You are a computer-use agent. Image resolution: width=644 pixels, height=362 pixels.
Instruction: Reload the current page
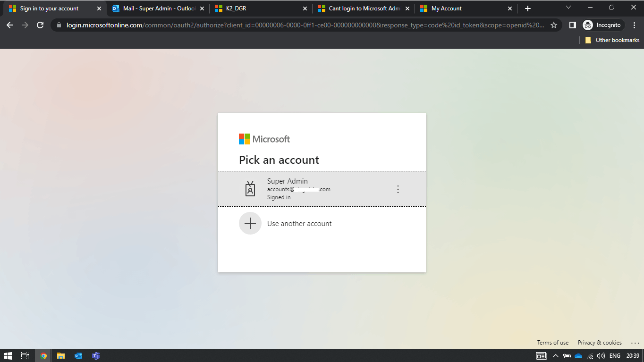(40, 25)
